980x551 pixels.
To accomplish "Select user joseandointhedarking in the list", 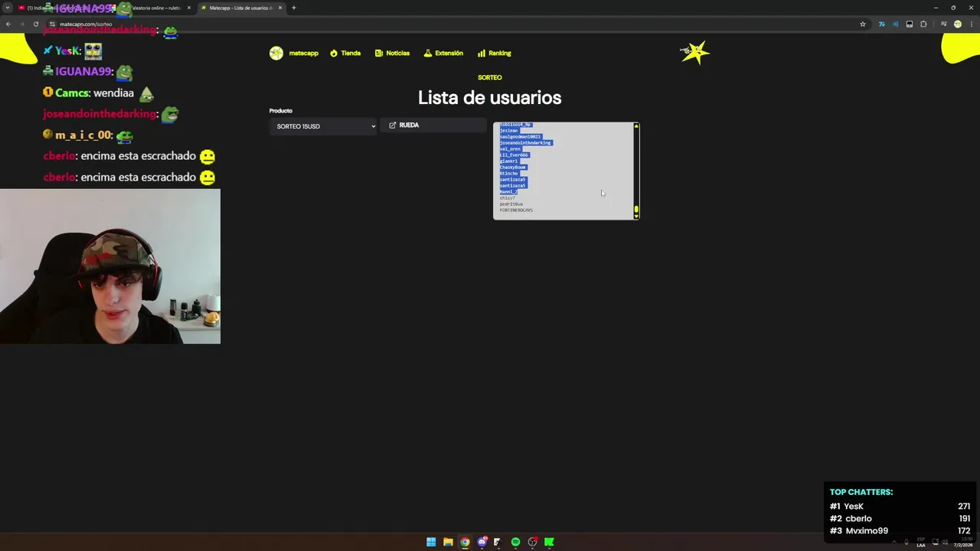I will pyautogui.click(x=525, y=142).
